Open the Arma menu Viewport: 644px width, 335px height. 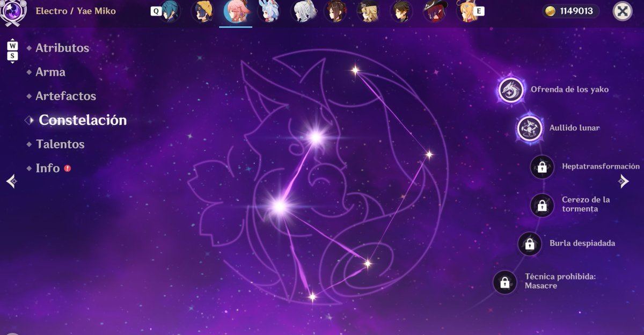click(x=50, y=72)
